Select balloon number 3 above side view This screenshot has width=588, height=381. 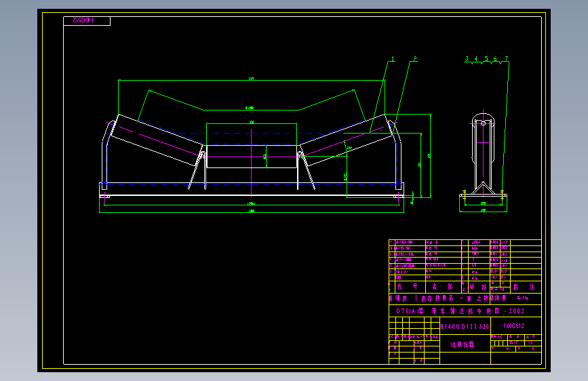tap(467, 59)
